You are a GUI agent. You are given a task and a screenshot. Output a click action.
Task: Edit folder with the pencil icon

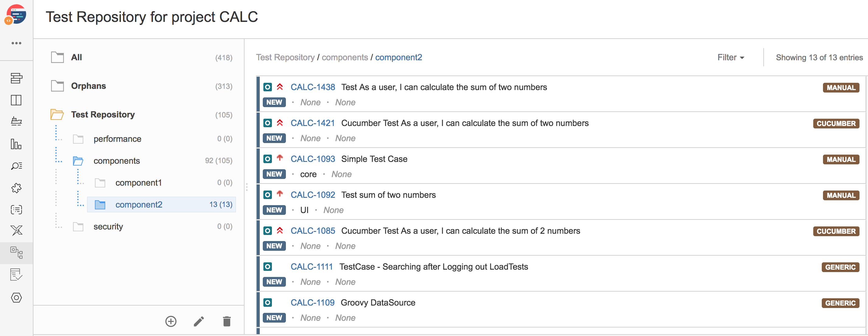[x=199, y=321]
